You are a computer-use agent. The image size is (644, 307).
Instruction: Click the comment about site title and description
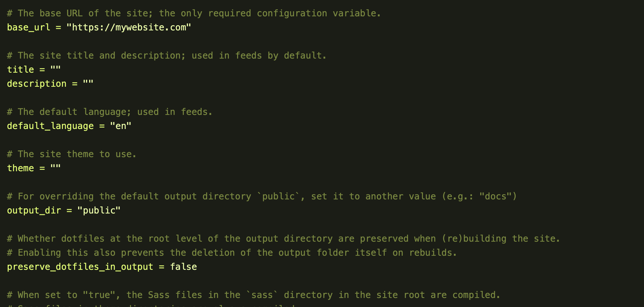tap(167, 56)
